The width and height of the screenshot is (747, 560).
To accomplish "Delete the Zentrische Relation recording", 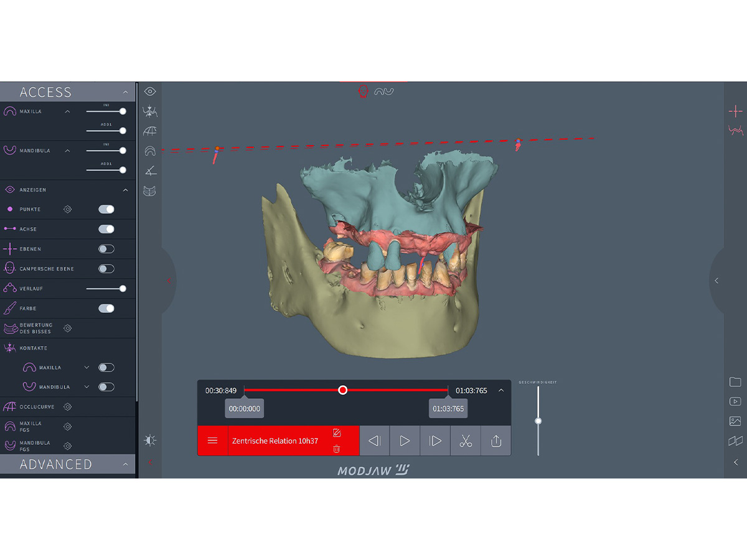I will coord(337,449).
